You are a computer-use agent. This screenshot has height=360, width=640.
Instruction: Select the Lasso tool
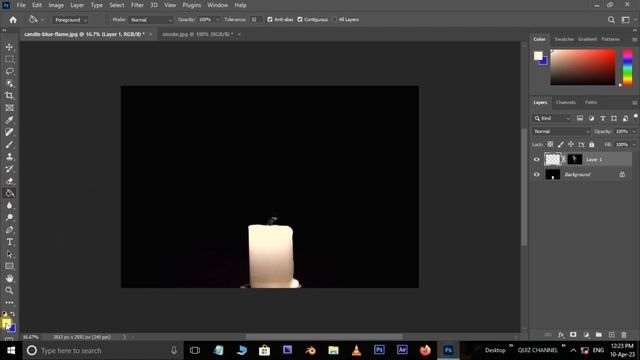click(x=9, y=71)
